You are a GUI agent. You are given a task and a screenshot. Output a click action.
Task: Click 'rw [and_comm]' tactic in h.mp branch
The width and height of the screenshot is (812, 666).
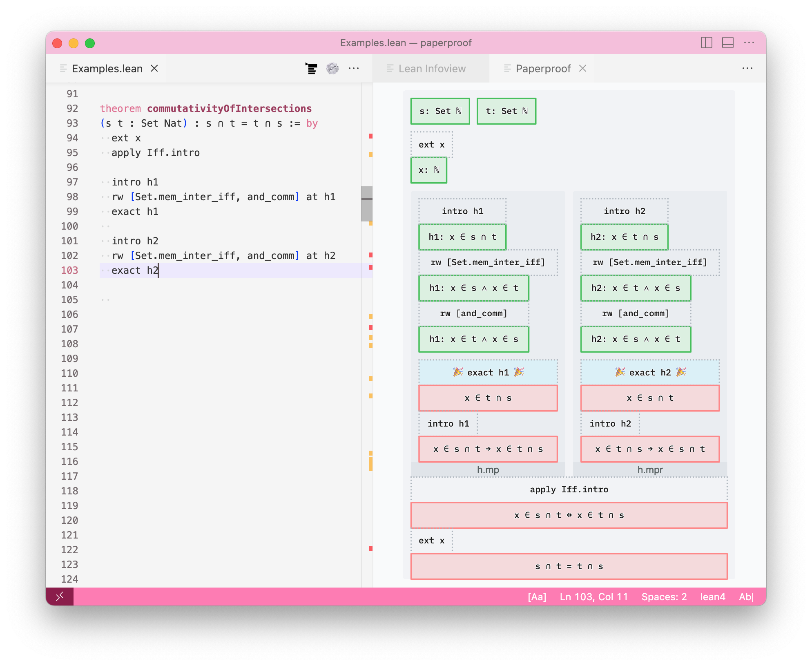click(x=474, y=313)
